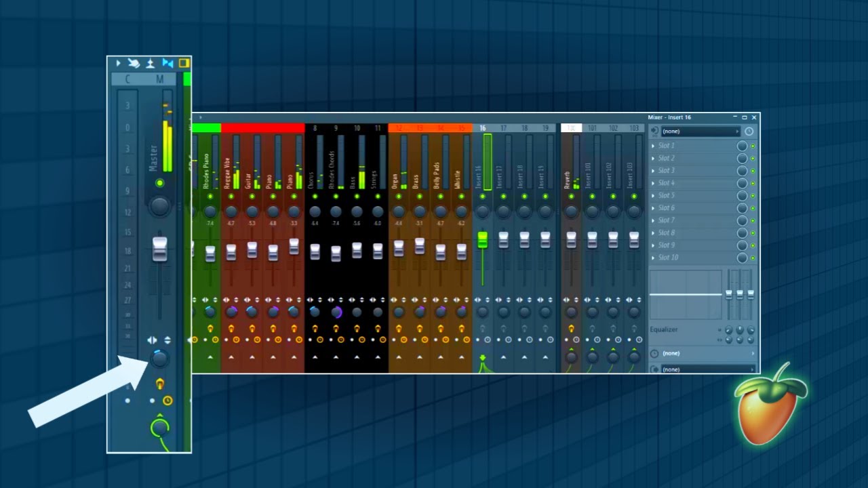This screenshot has width=868, height=488.
Task: Toggle the Slot 5 enable LED
Action: (x=753, y=196)
